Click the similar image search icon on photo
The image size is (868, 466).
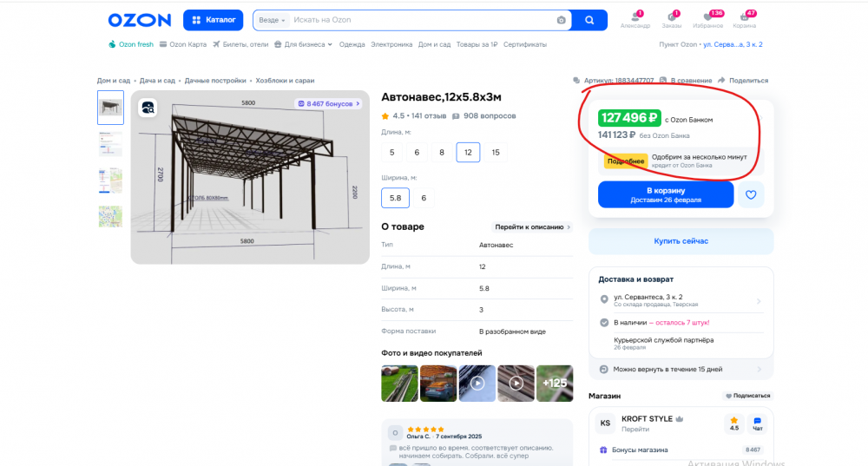[x=148, y=108]
